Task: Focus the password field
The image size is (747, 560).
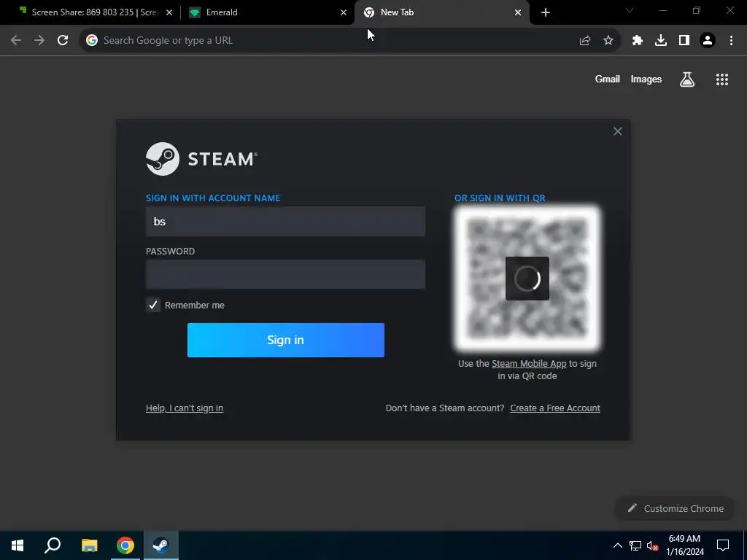Action: [x=285, y=274]
